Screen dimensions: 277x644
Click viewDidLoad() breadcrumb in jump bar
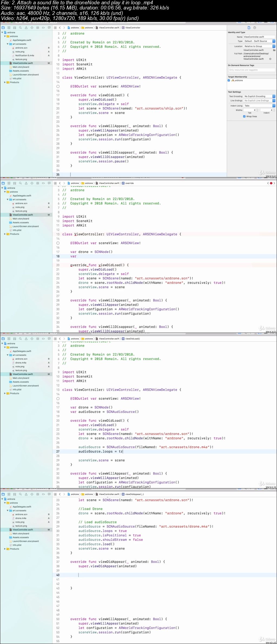pyautogui.click(x=131, y=339)
